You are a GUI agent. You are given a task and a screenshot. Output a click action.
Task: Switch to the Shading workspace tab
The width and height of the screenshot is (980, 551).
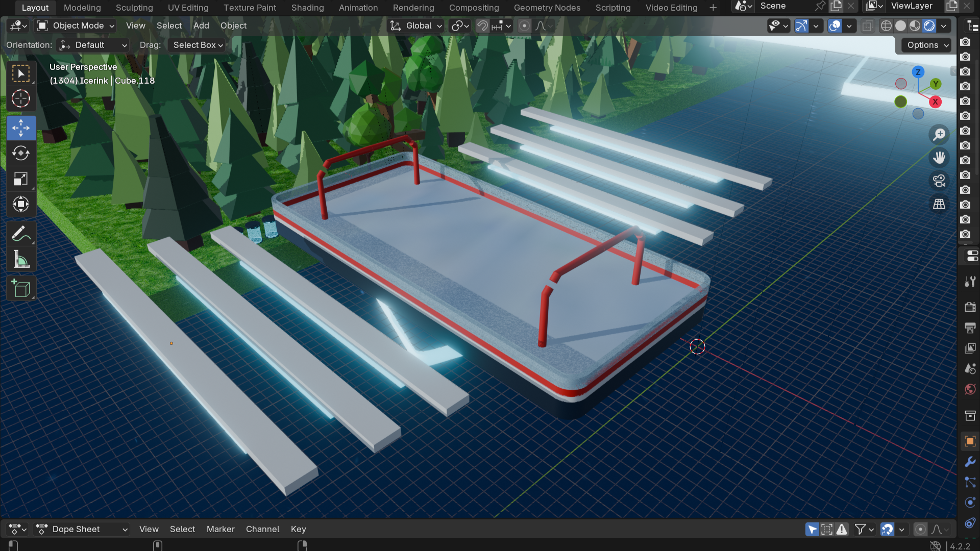click(307, 8)
